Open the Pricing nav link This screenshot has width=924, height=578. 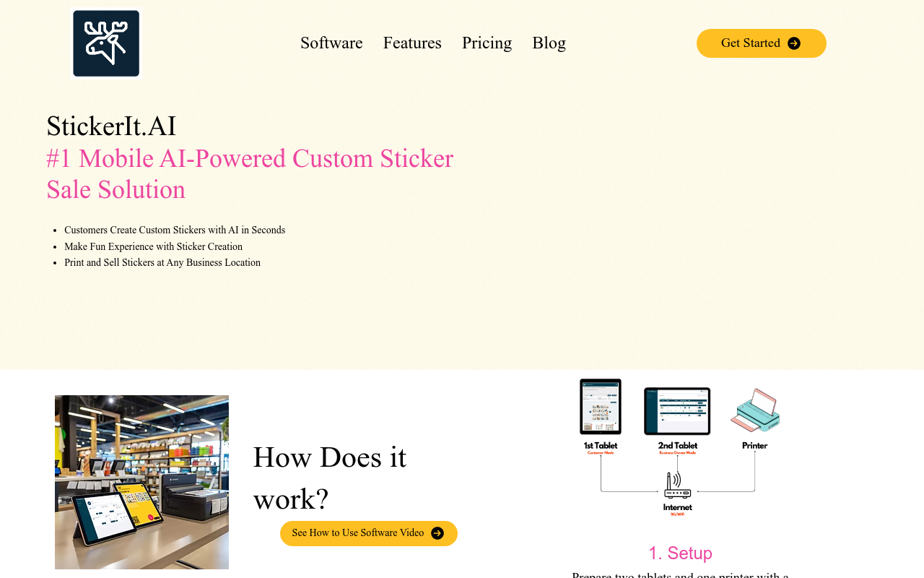pos(487,43)
